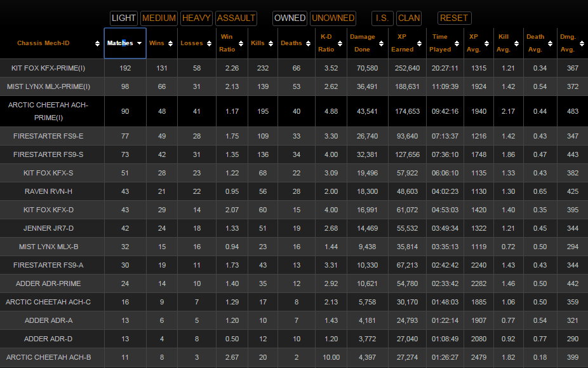The height and width of the screenshot is (368, 588).
Task: Filter by I.S. faction mechs
Action: coord(382,18)
